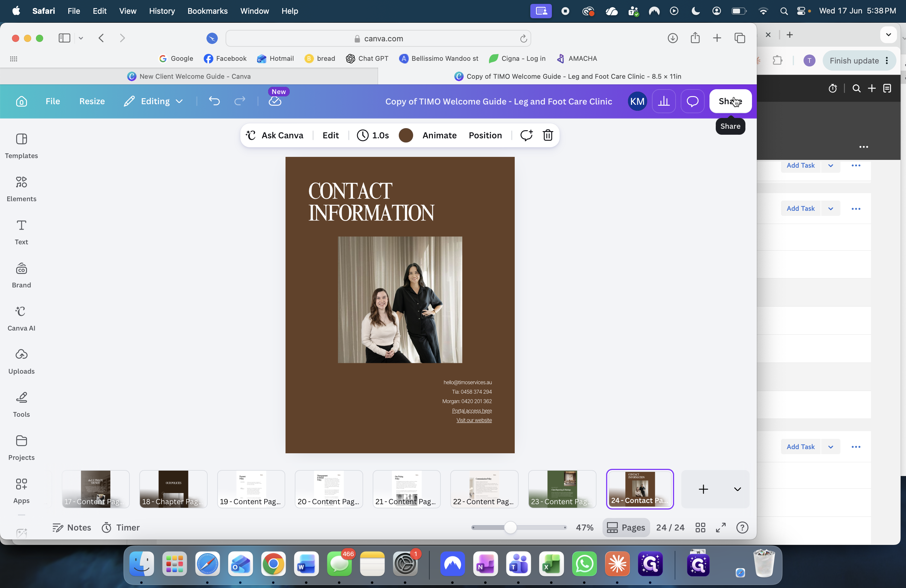
Task: Open the brown background color swatch
Action: point(406,135)
